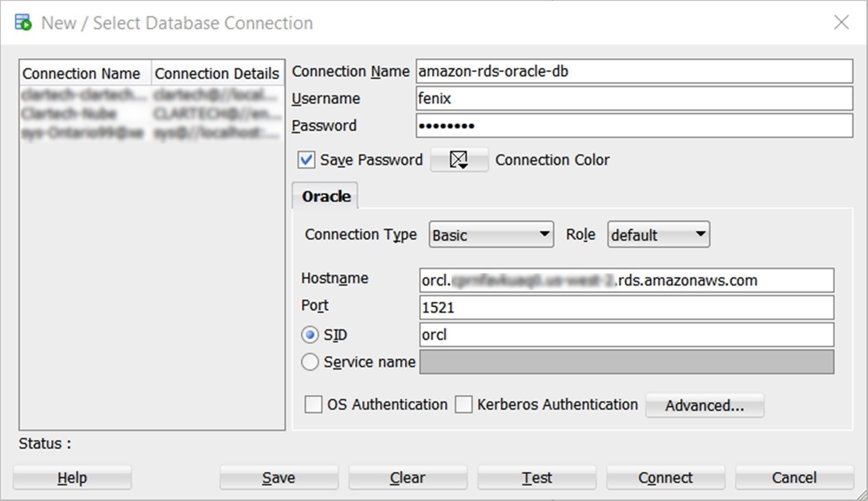The image size is (868, 501).
Task: Click the disabled Service name field
Action: (x=627, y=362)
